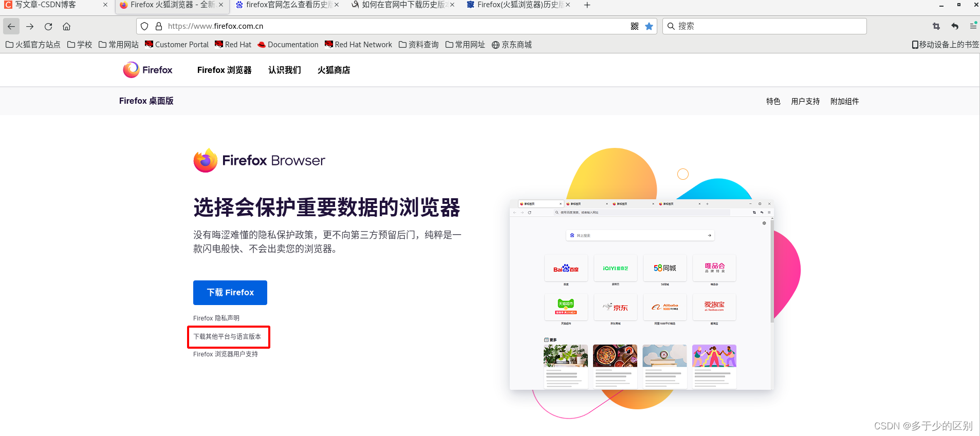Close the 写文章-CSDN博客 tab
Viewport: 980px width, 436px height.
click(x=105, y=5)
